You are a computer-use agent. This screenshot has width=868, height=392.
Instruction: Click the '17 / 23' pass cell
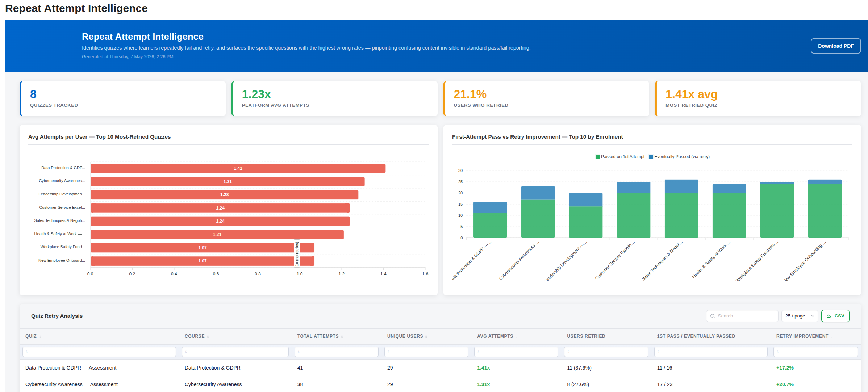pos(664,384)
